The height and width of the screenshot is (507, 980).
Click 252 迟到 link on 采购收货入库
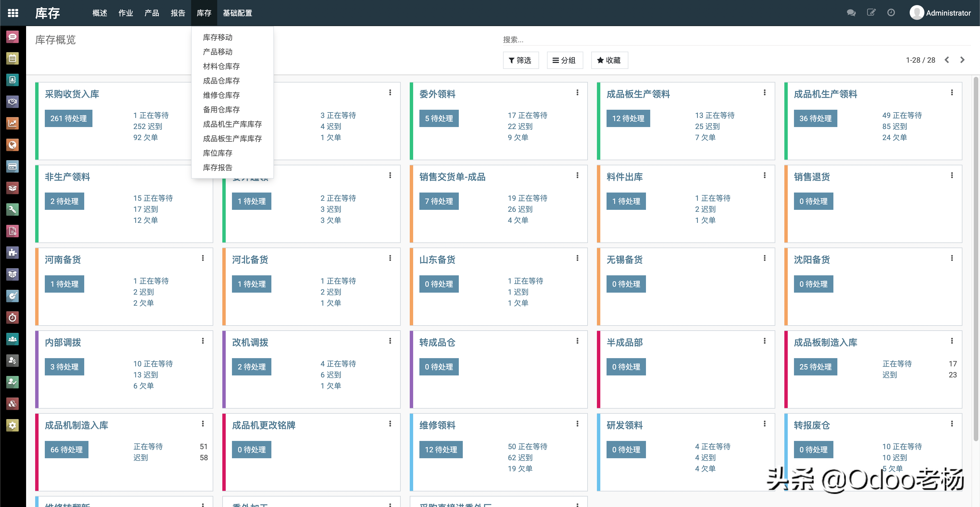click(148, 126)
